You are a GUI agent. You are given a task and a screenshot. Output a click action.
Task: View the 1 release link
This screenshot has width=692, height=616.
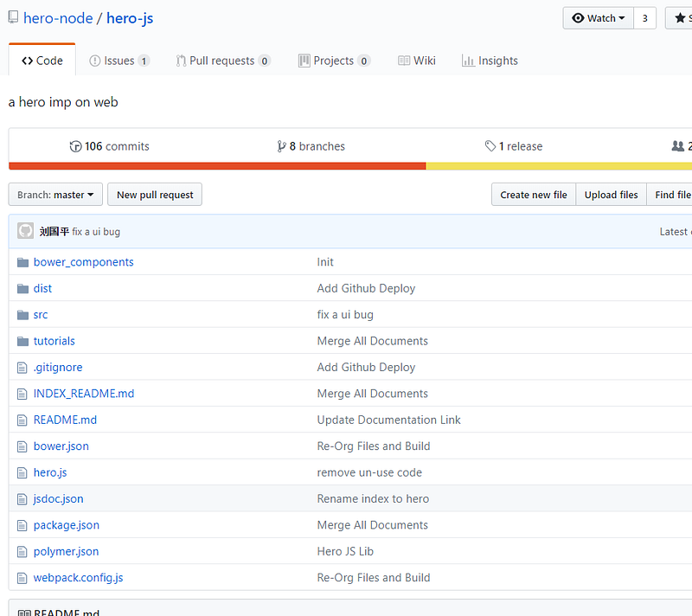[514, 146]
